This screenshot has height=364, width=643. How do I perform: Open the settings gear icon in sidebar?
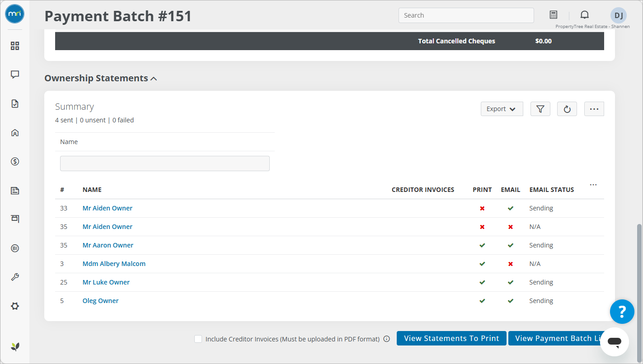point(15,306)
